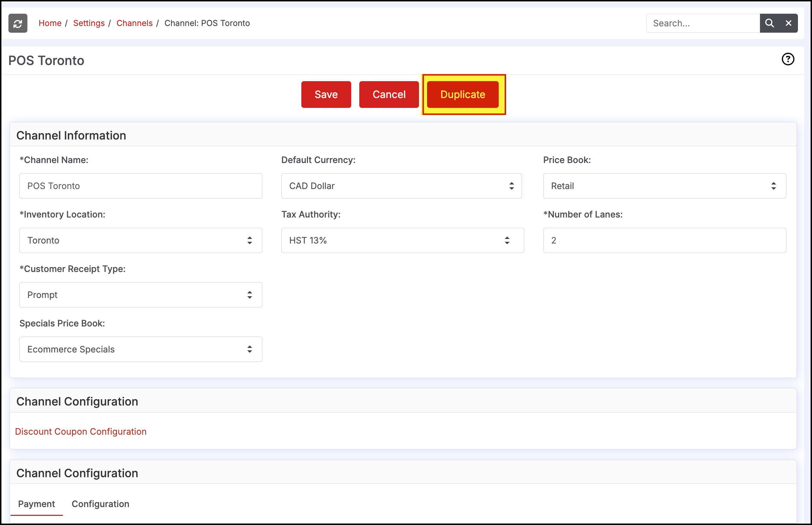This screenshot has height=525, width=812.
Task: Click the 'POS Toronto' page heading
Action: coord(46,60)
